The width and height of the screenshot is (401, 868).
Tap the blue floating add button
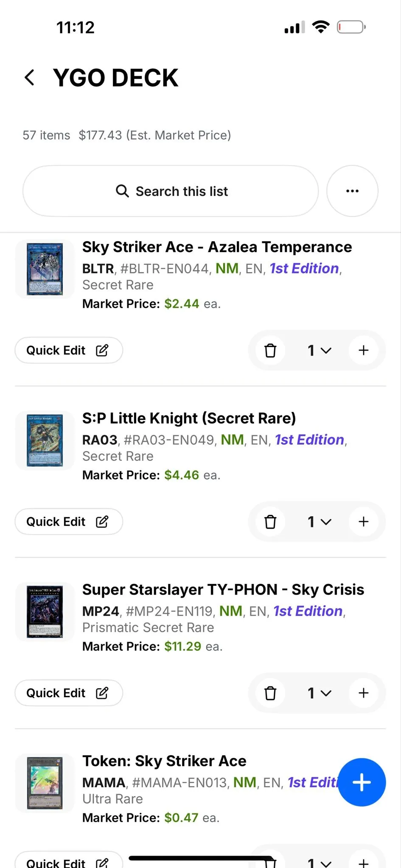tap(362, 782)
